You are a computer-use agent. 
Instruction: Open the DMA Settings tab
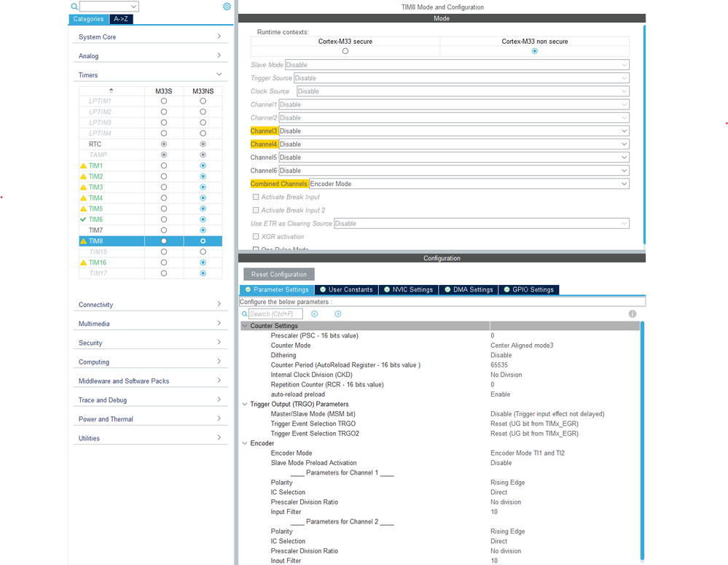point(469,290)
